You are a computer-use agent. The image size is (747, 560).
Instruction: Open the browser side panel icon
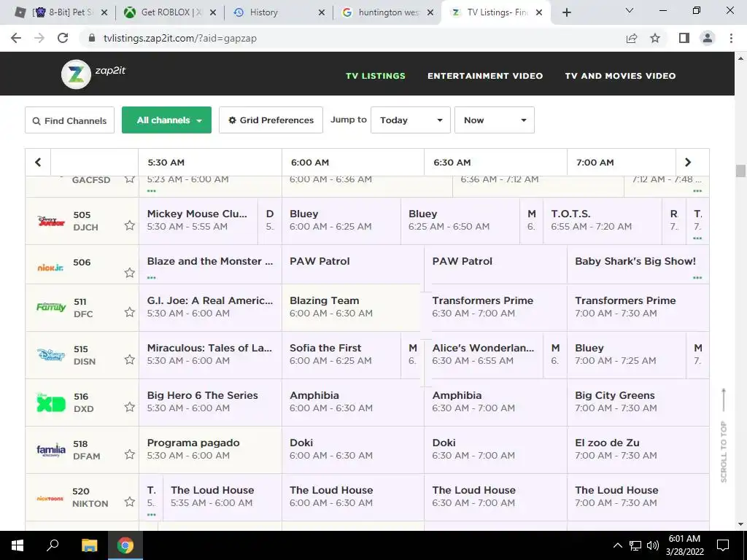click(684, 38)
